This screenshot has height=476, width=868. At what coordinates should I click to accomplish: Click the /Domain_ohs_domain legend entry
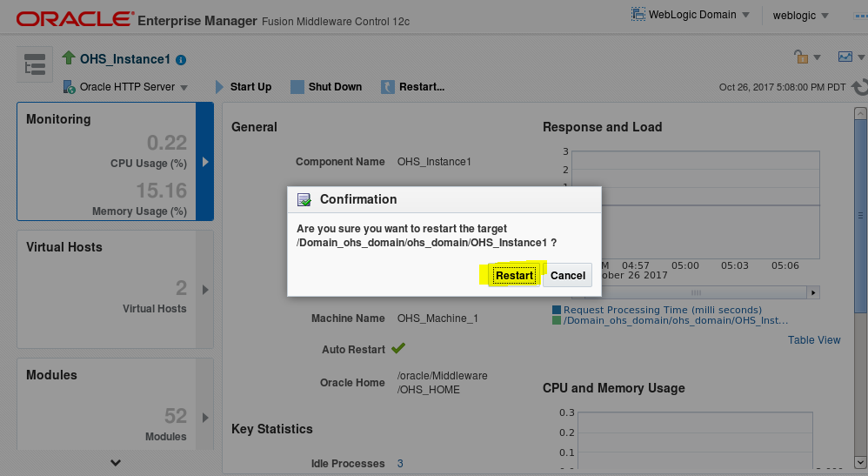(x=676, y=321)
